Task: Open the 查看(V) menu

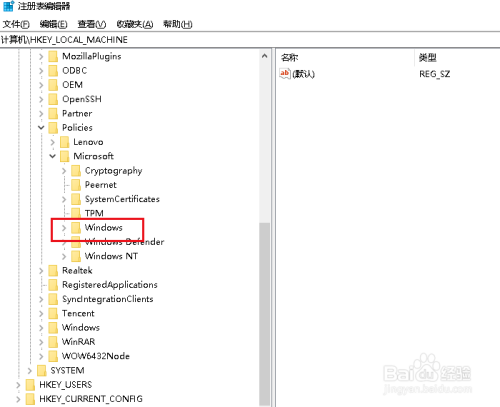Action: pos(92,24)
